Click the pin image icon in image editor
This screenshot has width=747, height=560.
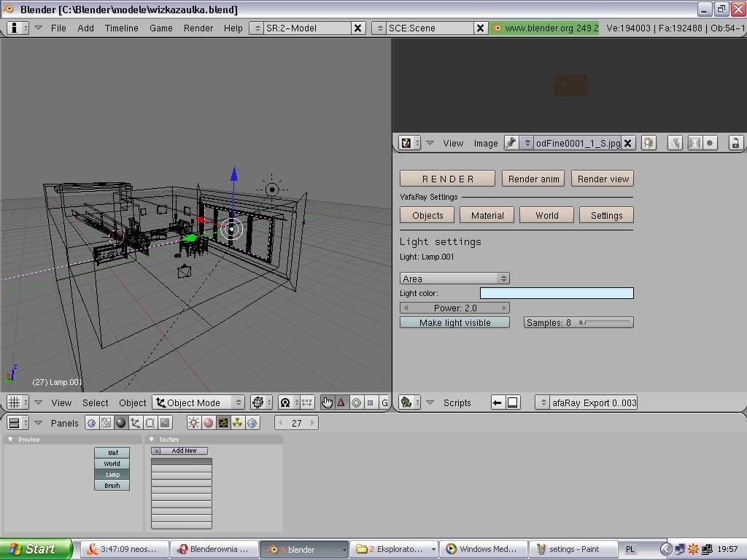click(x=511, y=143)
